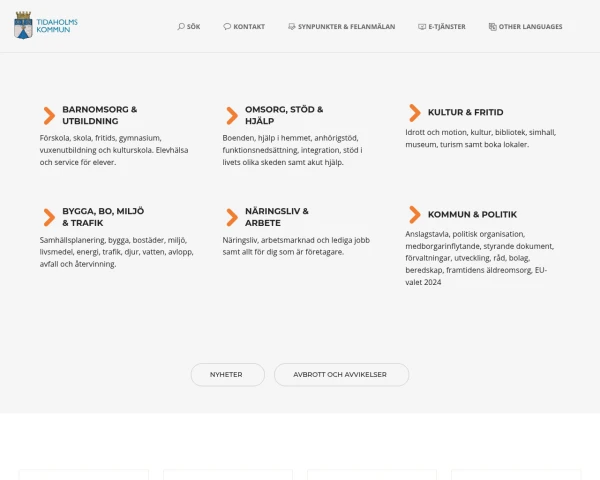This screenshot has width=600, height=480.
Task: Open the OTHER LANGUAGES menu item
Action: [x=525, y=26]
